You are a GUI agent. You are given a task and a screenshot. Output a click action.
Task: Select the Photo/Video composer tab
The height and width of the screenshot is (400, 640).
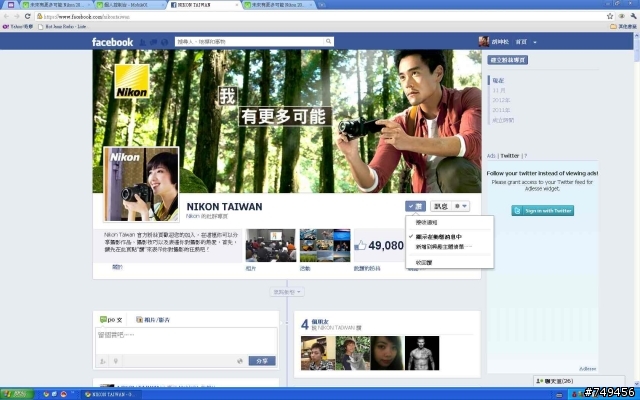[x=153, y=320]
